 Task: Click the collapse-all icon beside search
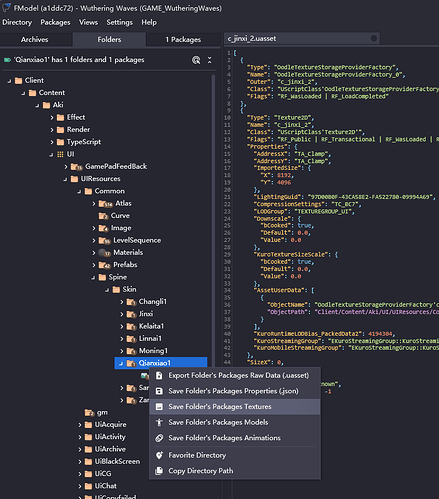click(209, 60)
